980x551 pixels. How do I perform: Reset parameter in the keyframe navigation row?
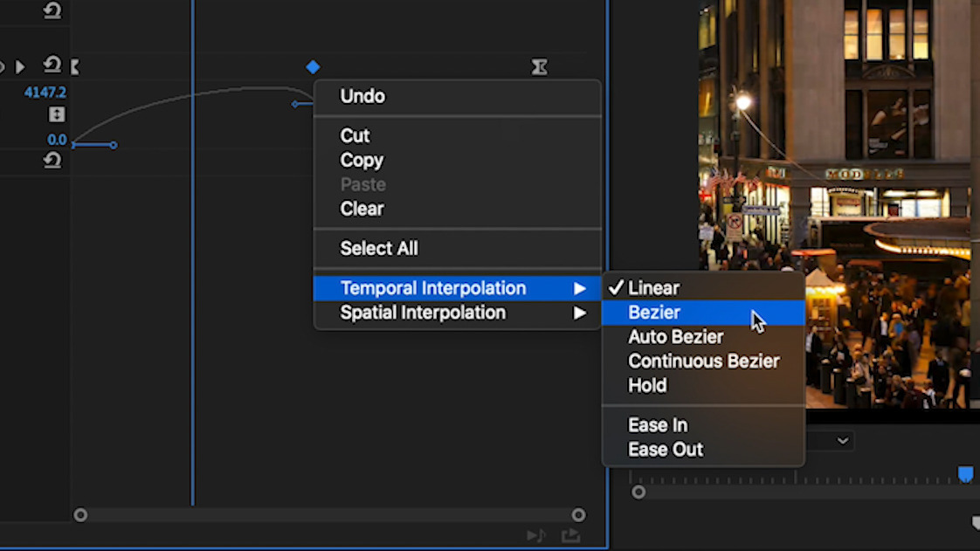[52, 65]
